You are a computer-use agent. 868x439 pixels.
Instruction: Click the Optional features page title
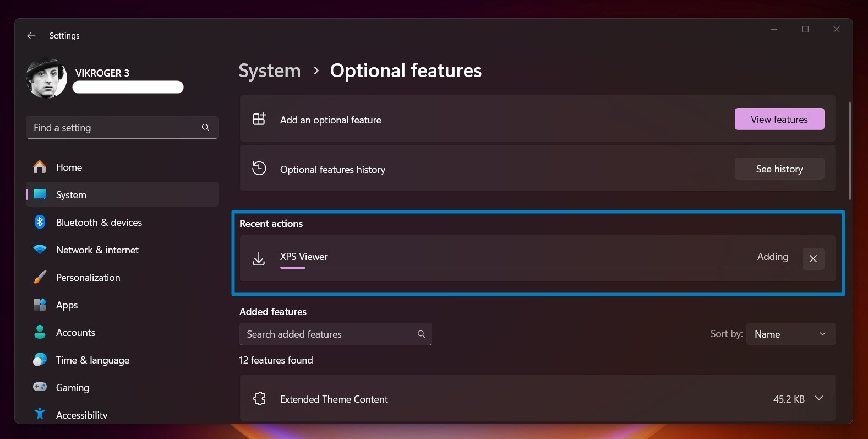pyautogui.click(x=406, y=71)
